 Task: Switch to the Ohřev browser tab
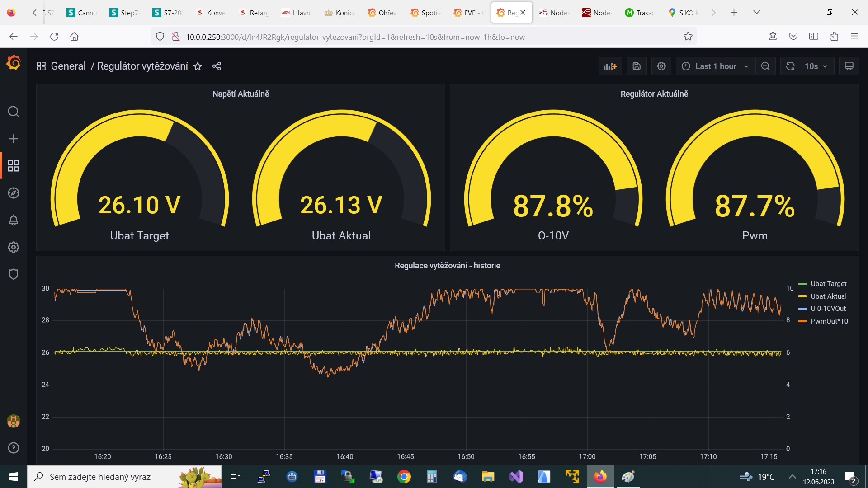click(382, 13)
